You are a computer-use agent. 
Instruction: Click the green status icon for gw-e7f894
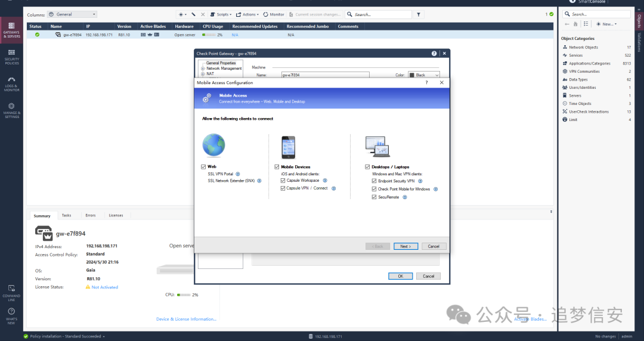pyautogui.click(x=38, y=35)
